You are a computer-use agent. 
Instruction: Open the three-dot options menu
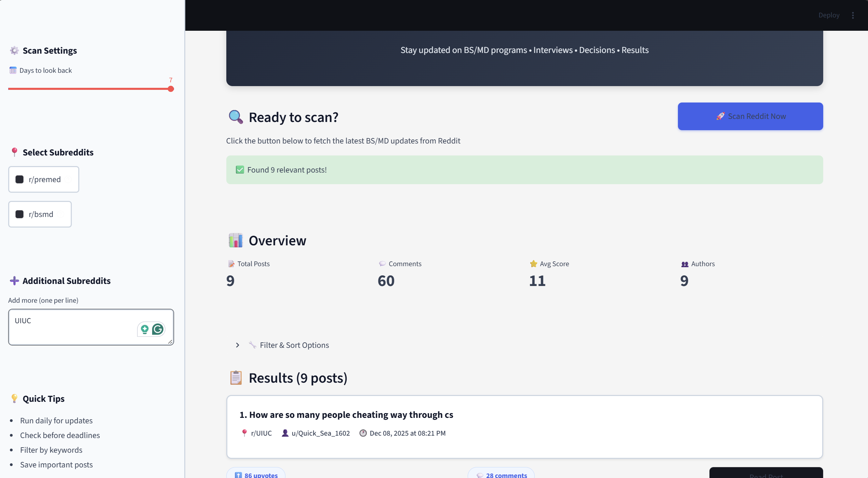tap(853, 15)
